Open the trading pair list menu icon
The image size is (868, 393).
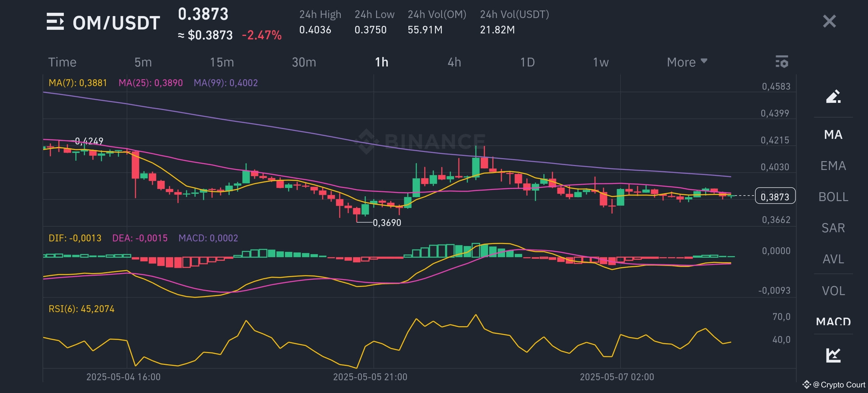(x=55, y=22)
